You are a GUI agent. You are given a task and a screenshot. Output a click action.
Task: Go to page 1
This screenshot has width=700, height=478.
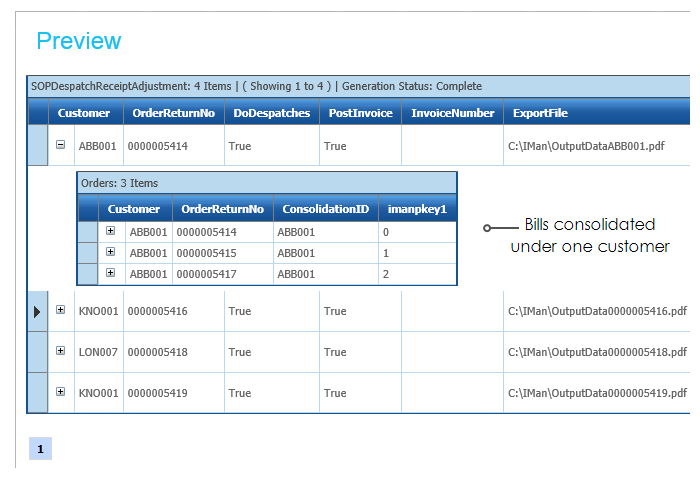(x=40, y=449)
